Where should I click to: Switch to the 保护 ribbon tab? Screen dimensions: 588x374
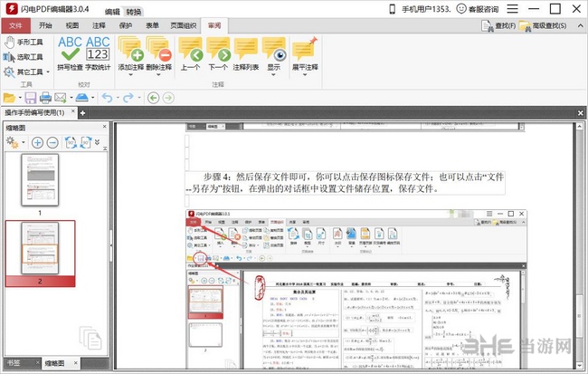click(126, 25)
